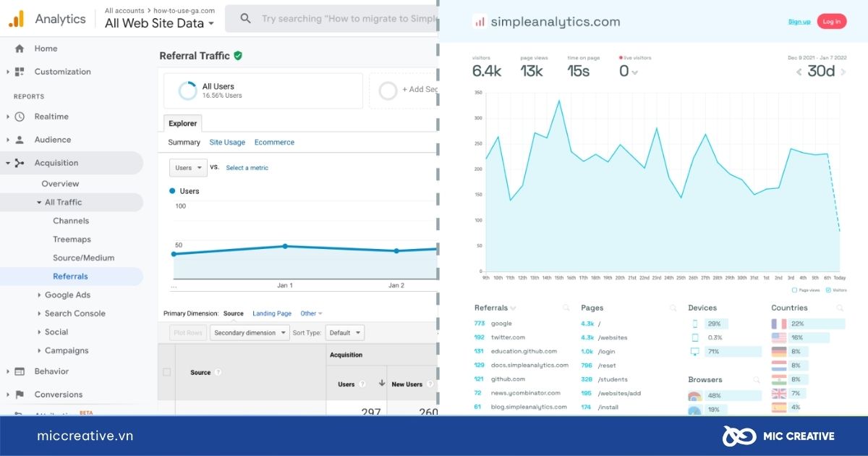Viewport: 868px width, 456px height.
Task: Switch to the Ecommerce view
Action: click(274, 143)
